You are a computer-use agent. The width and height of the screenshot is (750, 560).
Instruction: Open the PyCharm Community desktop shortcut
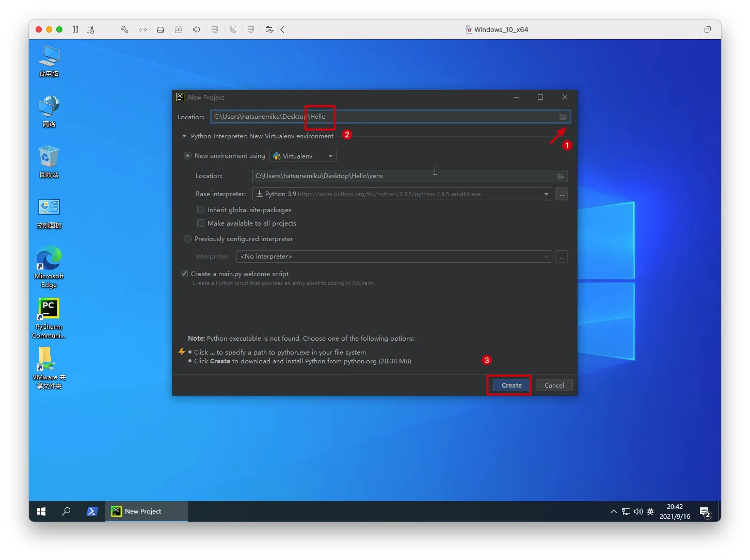[x=49, y=318]
